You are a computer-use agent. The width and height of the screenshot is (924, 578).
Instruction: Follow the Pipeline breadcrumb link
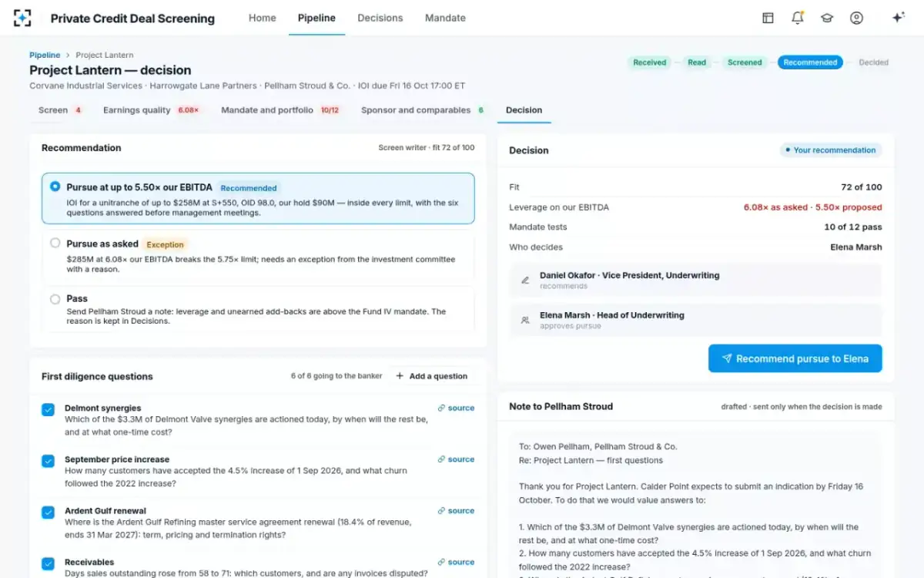(45, 55)
